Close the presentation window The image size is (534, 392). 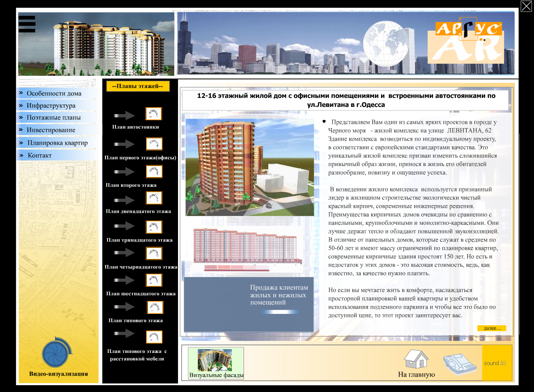[526, 6]
